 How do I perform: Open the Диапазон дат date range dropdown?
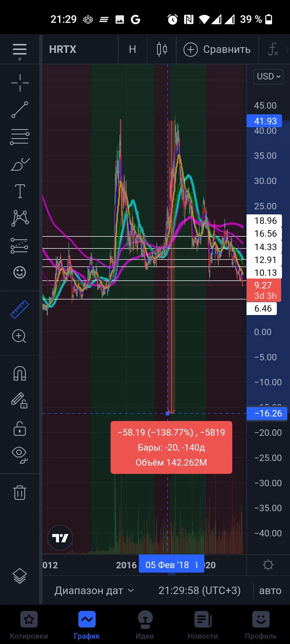(94, 590)
